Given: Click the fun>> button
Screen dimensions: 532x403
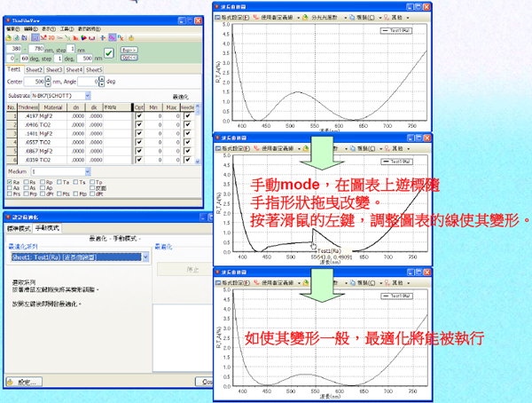Looking at the screenshot, I should point(129,50).
